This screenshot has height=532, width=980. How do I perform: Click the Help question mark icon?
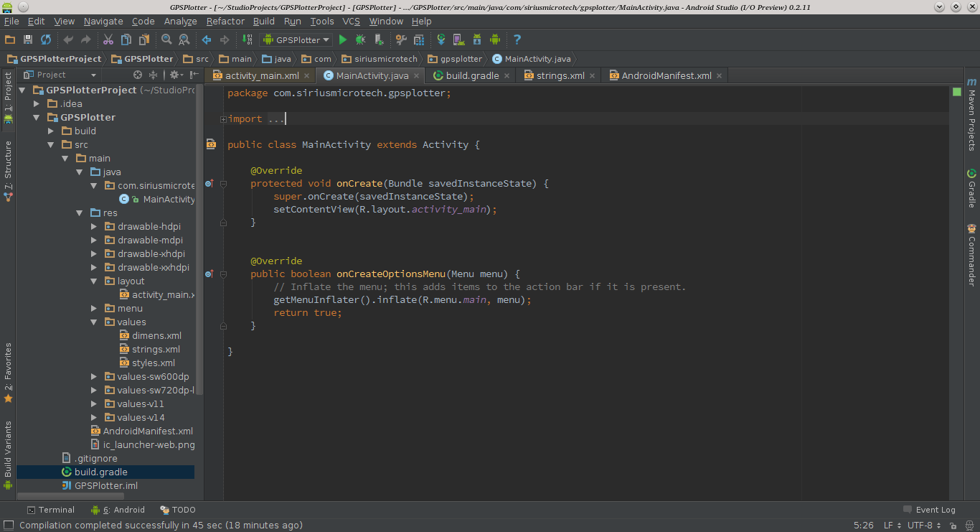pos(517,39)
